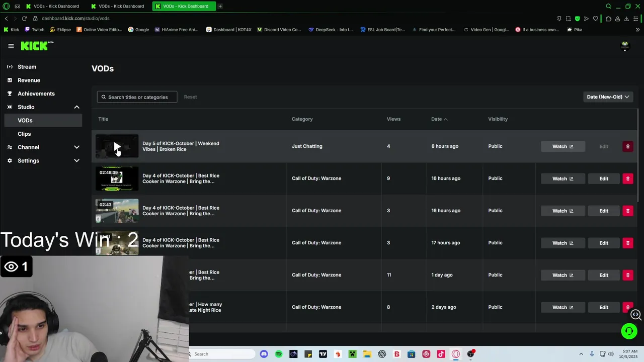Open the HiAnime bookmark

click(x=177, y=30)
